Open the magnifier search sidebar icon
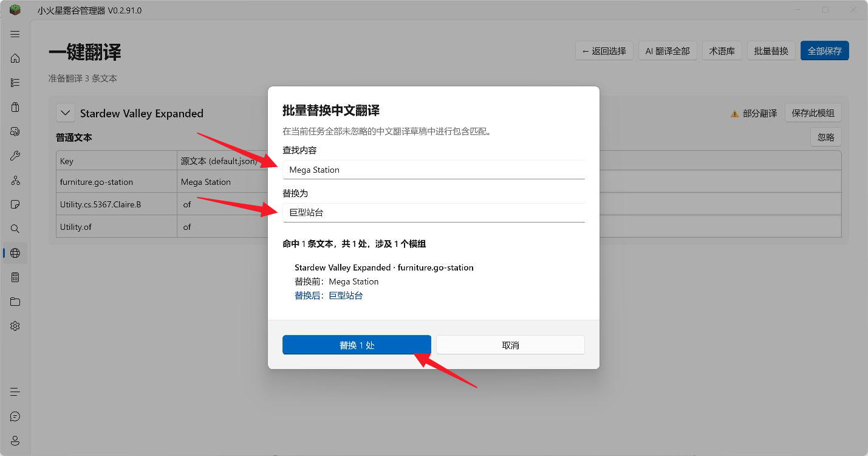This screenshot has height=456, width=868. point(15,229)
